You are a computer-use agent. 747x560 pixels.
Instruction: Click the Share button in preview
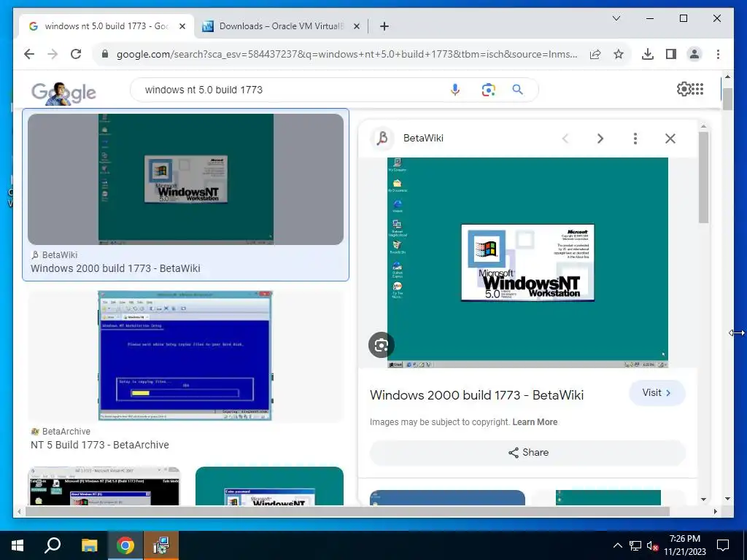pos(528,452)
